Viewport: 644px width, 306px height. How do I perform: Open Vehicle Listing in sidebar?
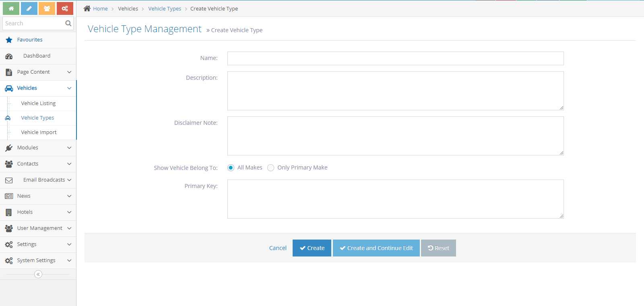(x=38, y=103)
